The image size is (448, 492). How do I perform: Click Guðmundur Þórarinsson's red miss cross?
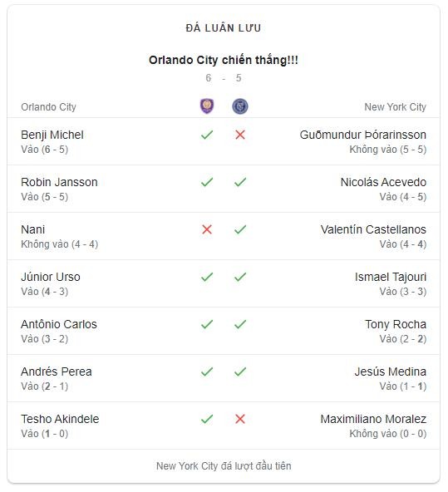(x=240, y=135)
